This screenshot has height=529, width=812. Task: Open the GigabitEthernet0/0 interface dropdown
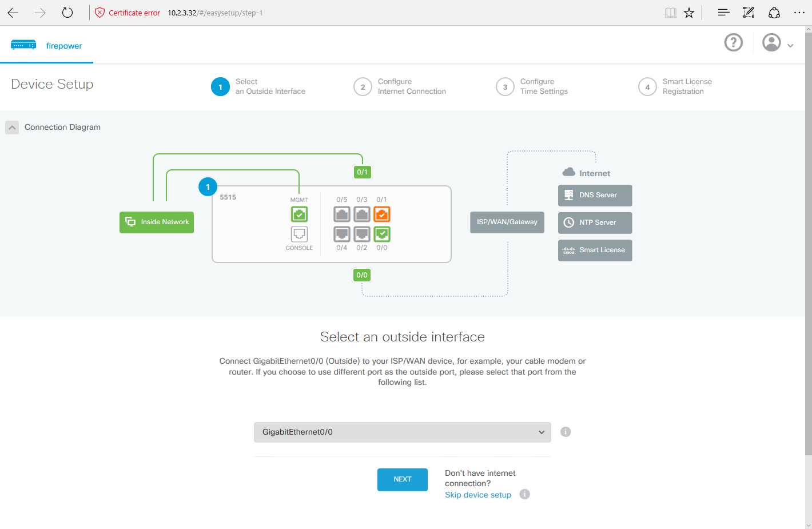click(x=403, y=432)
